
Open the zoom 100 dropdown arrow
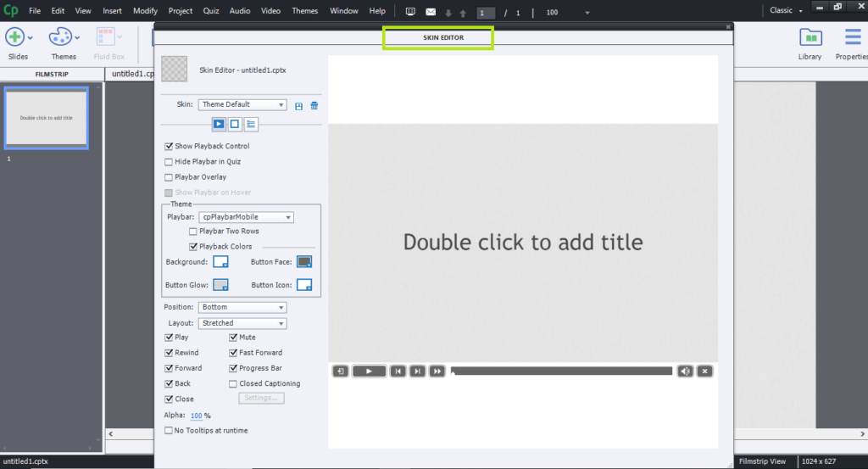(587, 13)
